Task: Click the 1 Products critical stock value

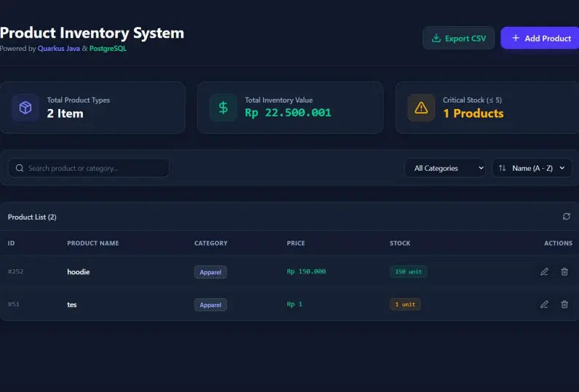Action: (x=473, y=113)
